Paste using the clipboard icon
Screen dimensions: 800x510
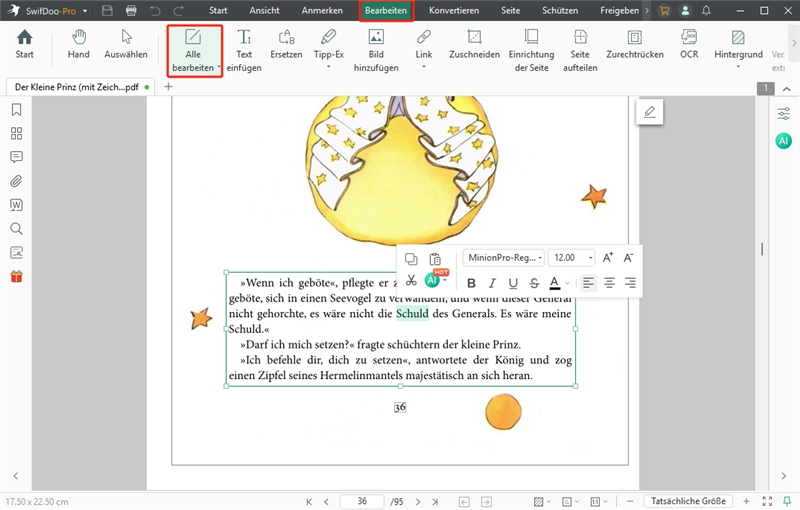434,259
